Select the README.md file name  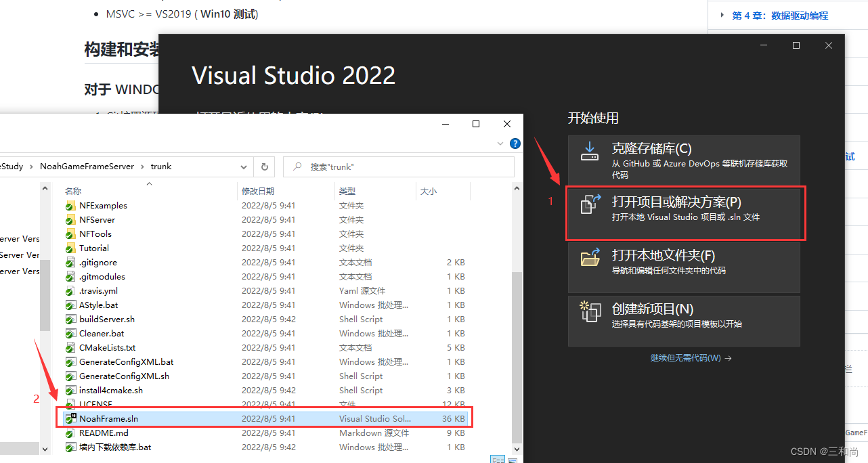click(104, 433)
